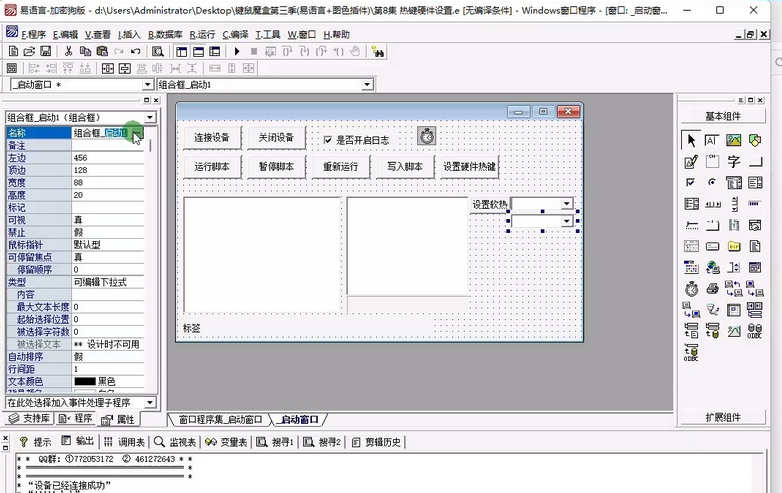Open the C.编译 menu
This screenshot has width=782, height=493.
tap(235, 34)
